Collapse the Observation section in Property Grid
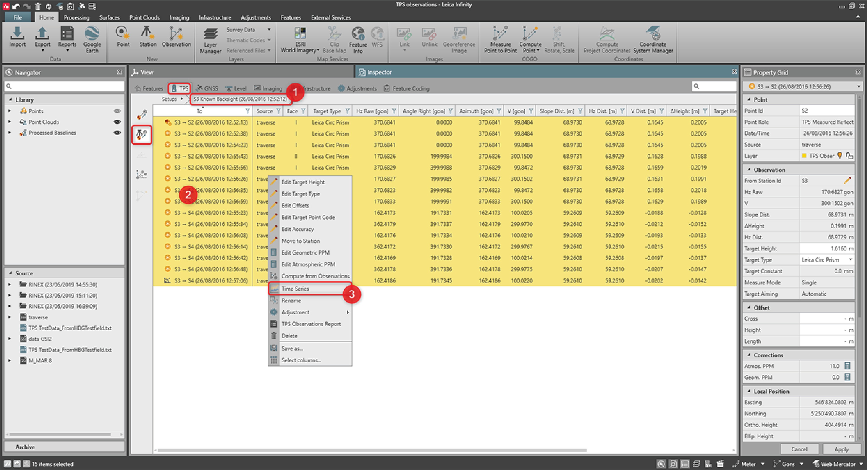 [x=749, y=169]
